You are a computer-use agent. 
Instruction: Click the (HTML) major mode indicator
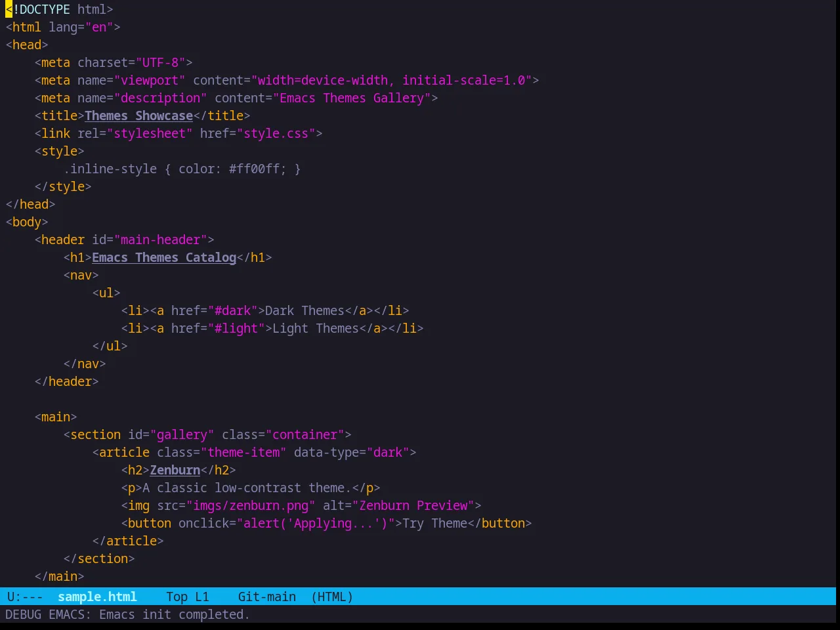332,597
